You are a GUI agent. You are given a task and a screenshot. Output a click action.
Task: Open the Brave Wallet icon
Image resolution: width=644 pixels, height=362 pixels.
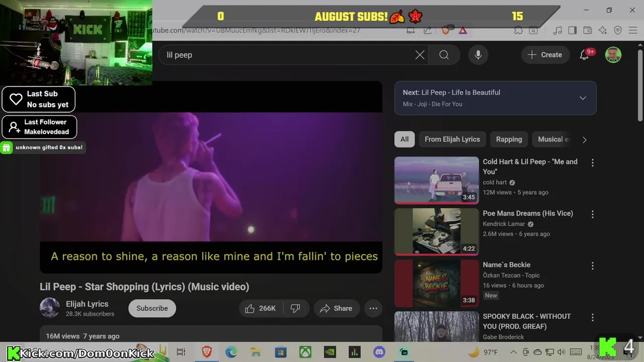(x=587, y=31)
